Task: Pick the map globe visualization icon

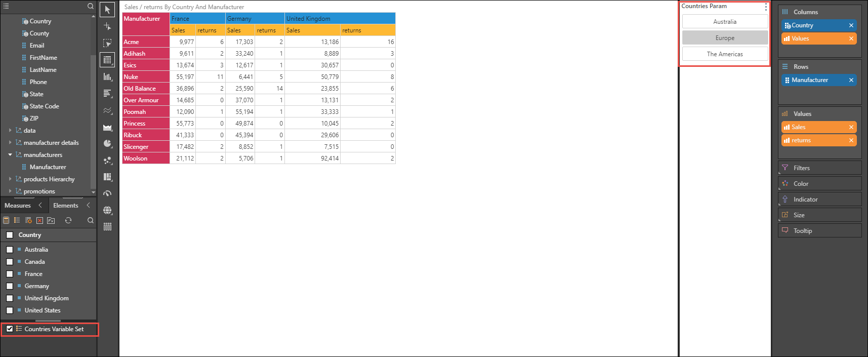Action: point(107,210)
